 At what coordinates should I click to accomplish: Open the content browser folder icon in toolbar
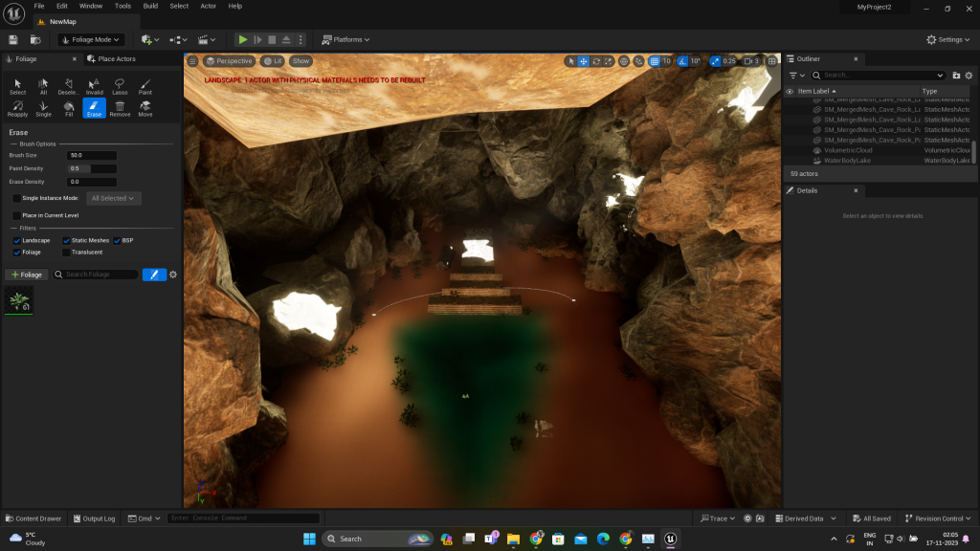click(35, 39)
